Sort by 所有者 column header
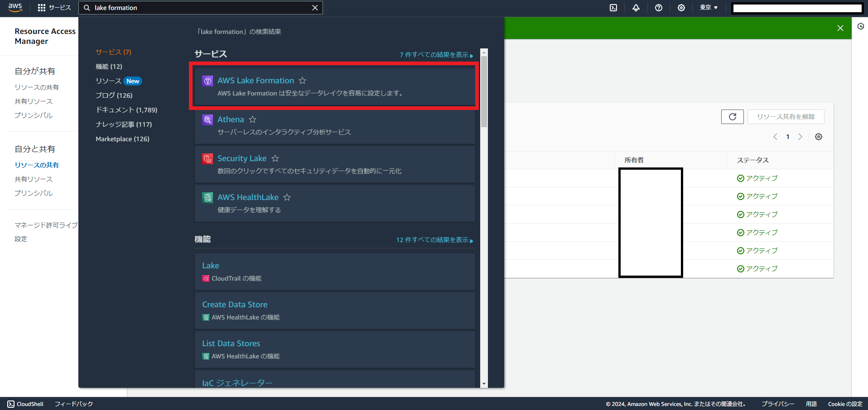Screen dimensions: 868x410 (x=634, y=160)
